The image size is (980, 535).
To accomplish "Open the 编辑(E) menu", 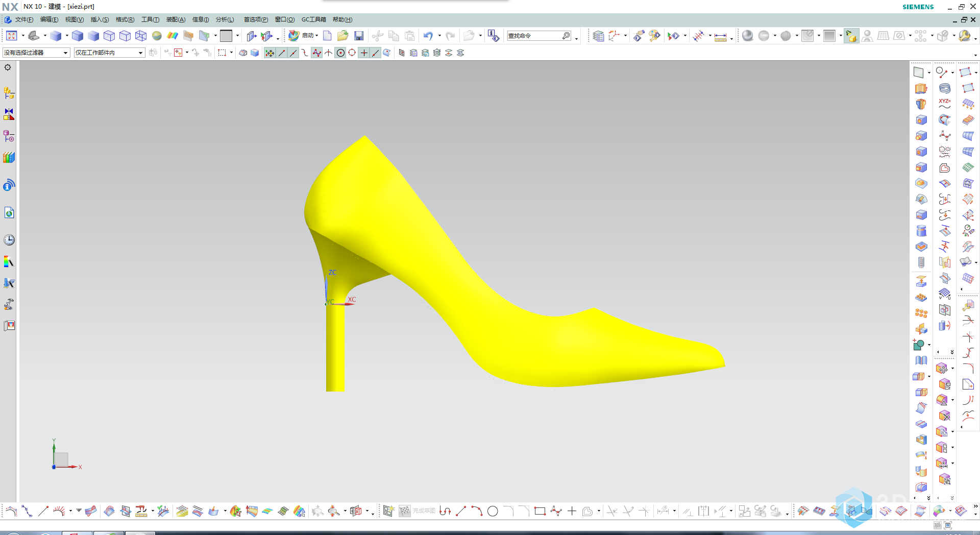I will (49, 19).
